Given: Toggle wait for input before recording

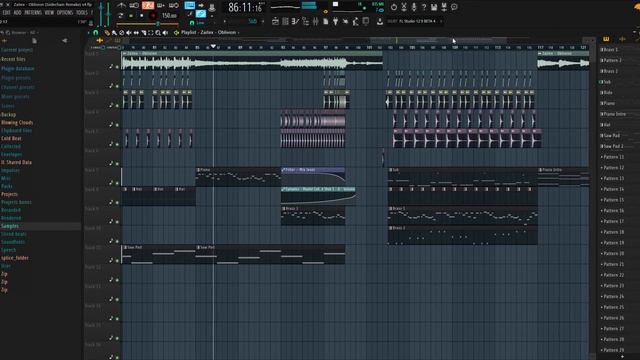Looking at the screenshot, I should (x=134, y=5).
